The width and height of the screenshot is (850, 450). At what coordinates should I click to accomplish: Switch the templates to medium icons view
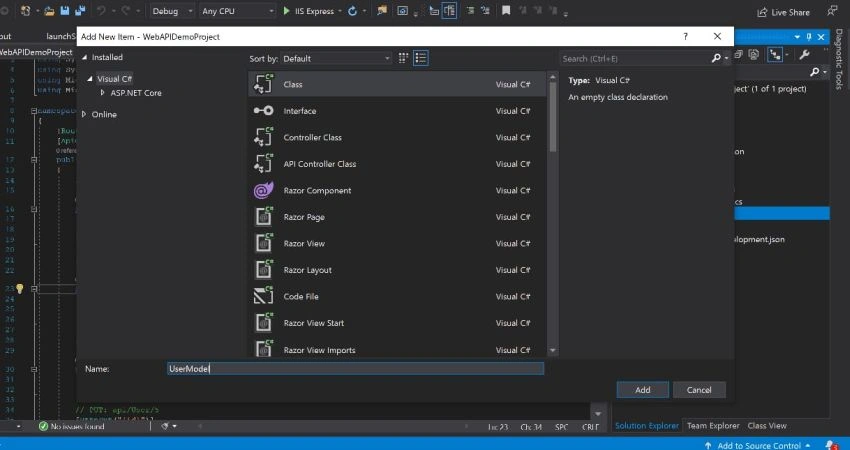point(403,58)
